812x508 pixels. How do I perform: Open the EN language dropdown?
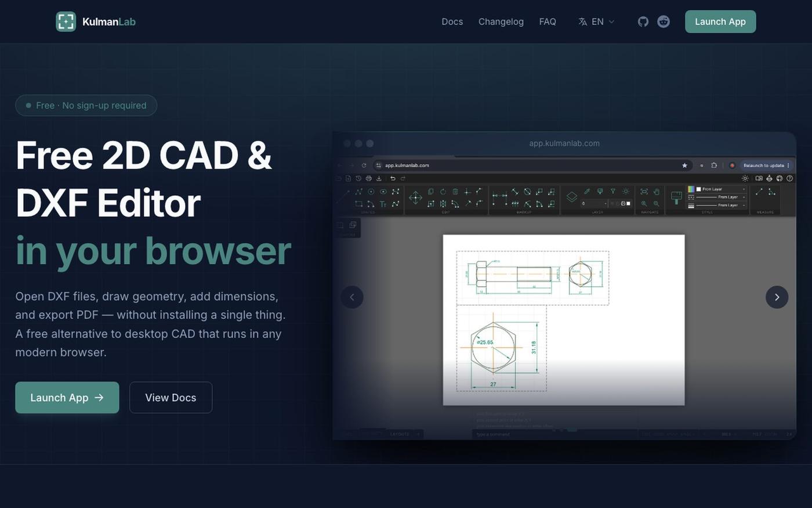pyautogui.click(x=597, y=21)
